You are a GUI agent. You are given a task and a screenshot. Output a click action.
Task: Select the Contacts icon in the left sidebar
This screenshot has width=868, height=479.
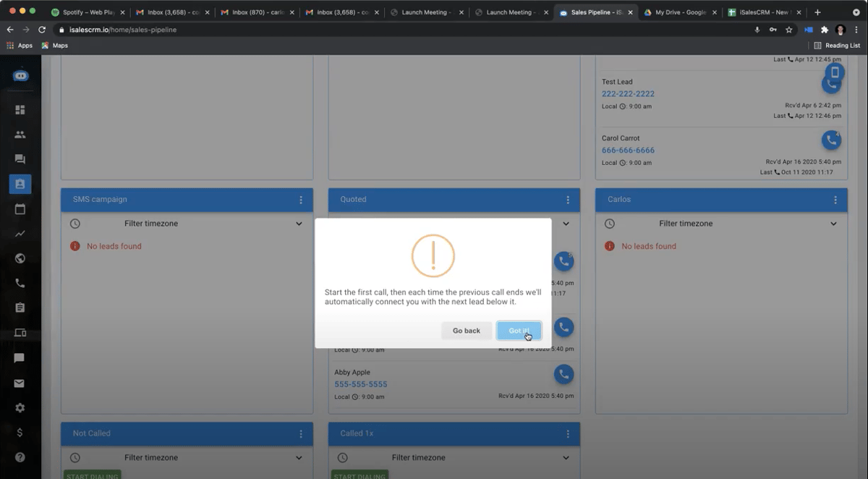[x=20, y=135]
